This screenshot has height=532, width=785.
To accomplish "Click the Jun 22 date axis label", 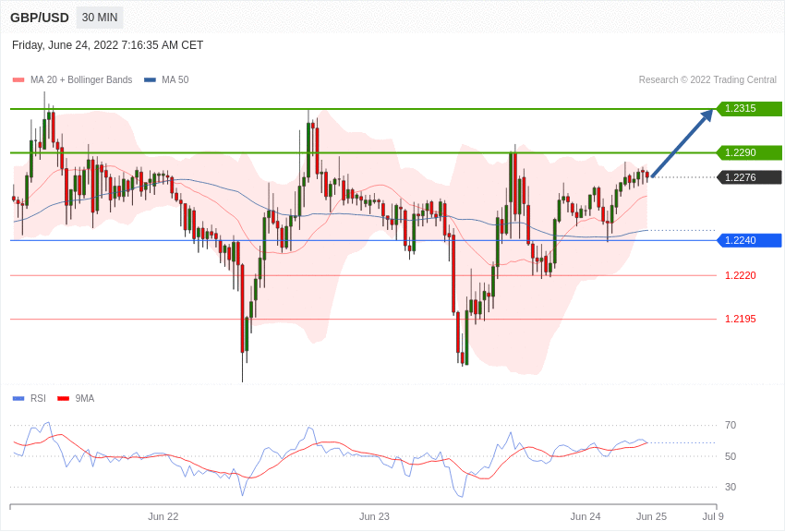I will pos(163,516).
